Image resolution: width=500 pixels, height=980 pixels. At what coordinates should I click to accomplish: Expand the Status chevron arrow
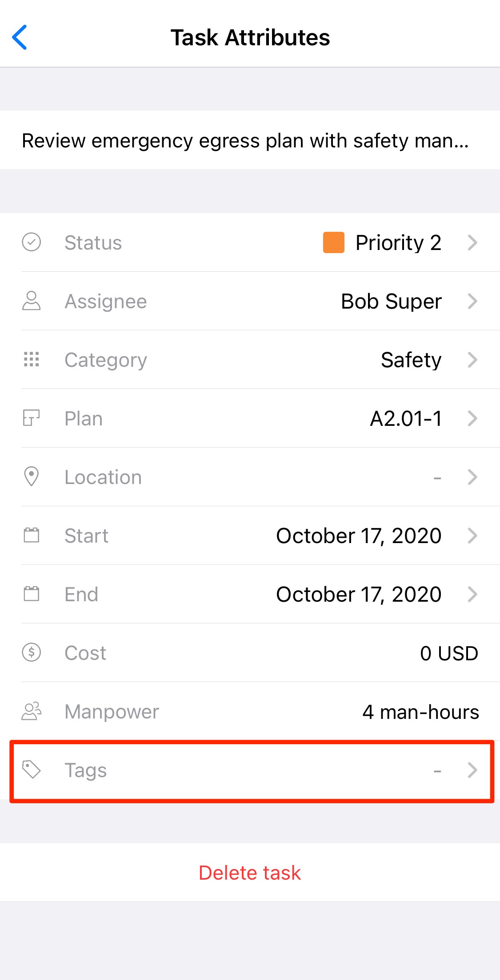[x=472, y=242]
